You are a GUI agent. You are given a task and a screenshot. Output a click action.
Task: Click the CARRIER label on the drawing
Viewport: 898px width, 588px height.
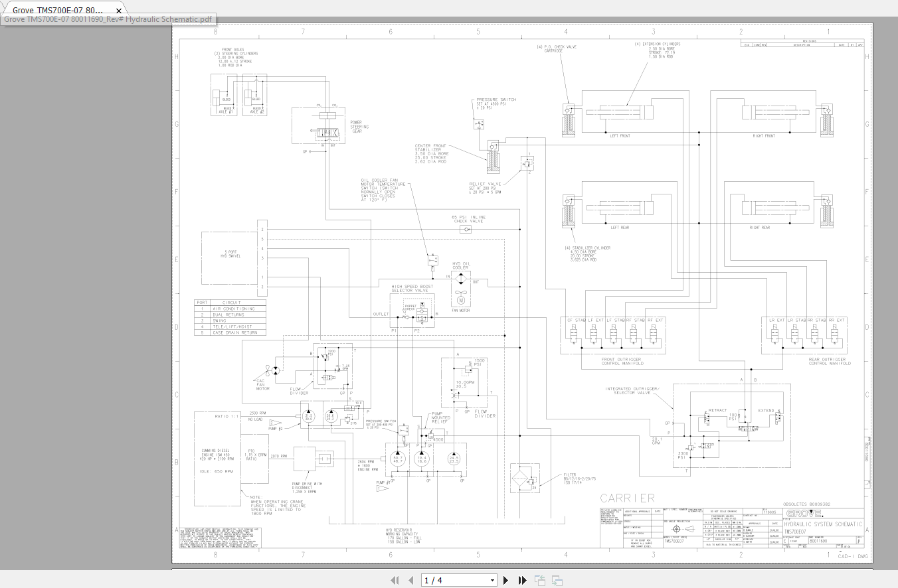pyautogui.click(x=627, y=498)
